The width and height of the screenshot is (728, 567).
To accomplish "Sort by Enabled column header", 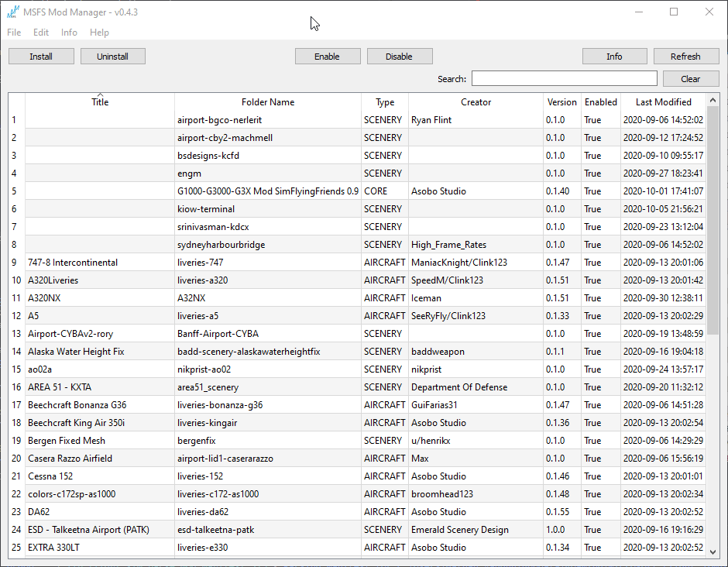I will coord(601,101).
